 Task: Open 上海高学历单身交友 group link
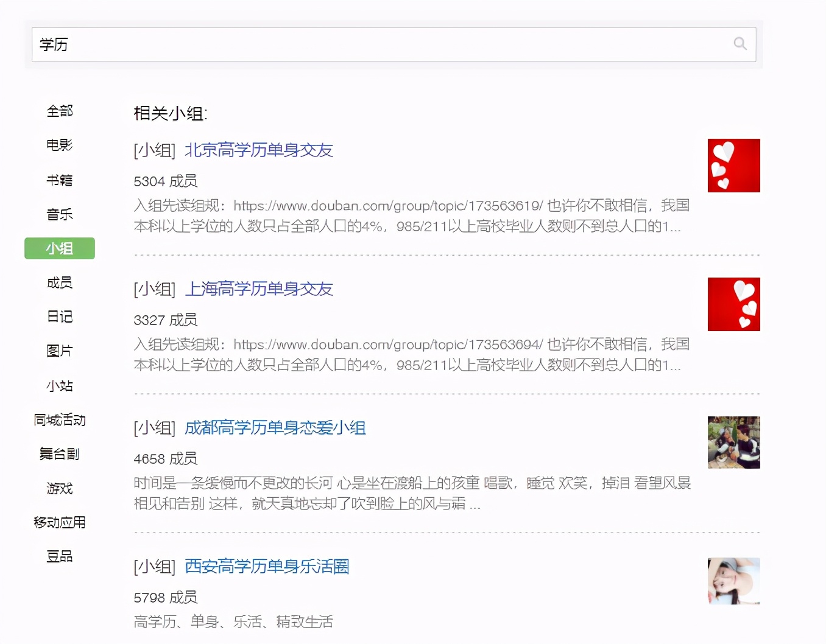click(259, 289)
